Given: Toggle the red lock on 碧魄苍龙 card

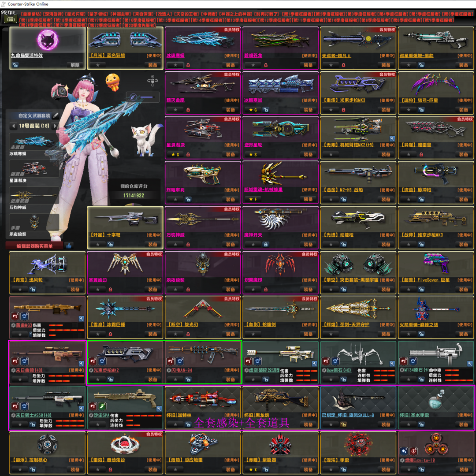Looking at the screenshot, I should pyautogui.click(x=266, y=65).
